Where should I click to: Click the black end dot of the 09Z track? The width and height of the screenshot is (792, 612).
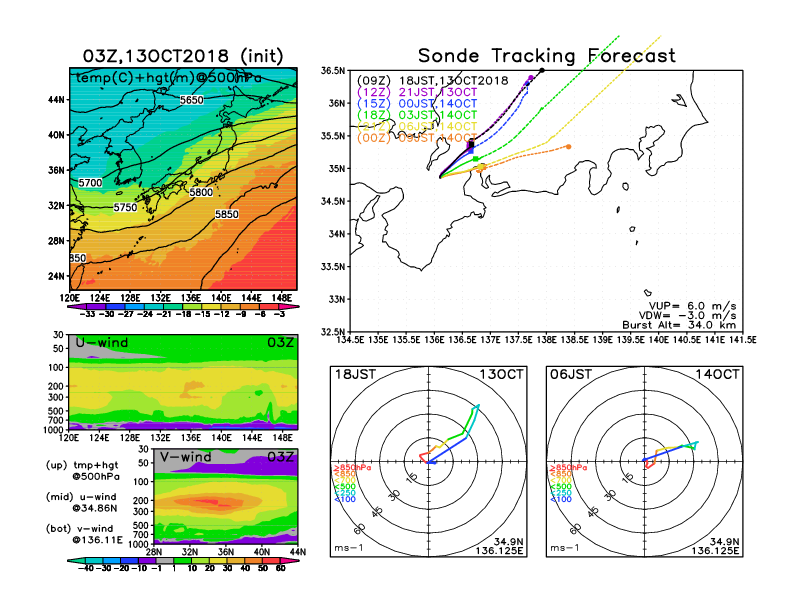(542, 70)
